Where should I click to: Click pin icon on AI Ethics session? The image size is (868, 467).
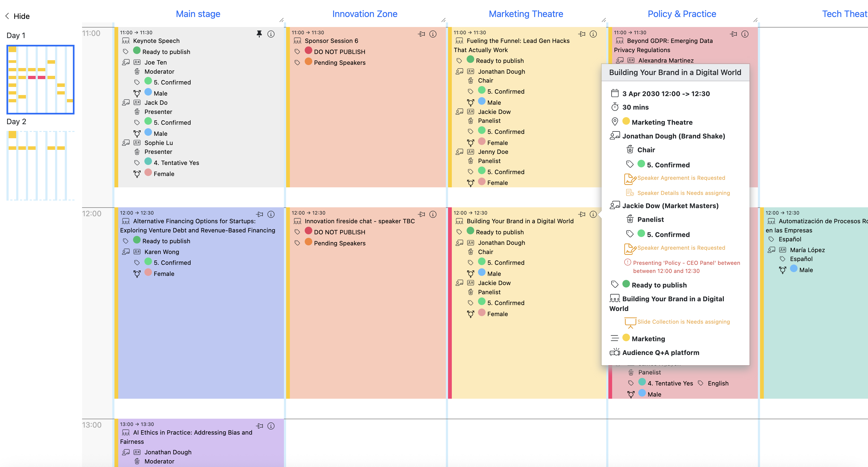[x=260, y=426]
